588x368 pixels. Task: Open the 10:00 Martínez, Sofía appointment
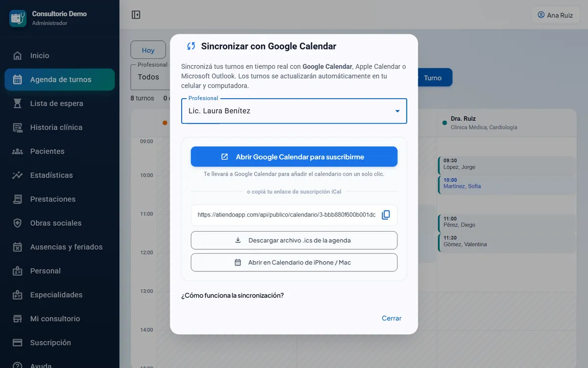[x=507, y=184]
